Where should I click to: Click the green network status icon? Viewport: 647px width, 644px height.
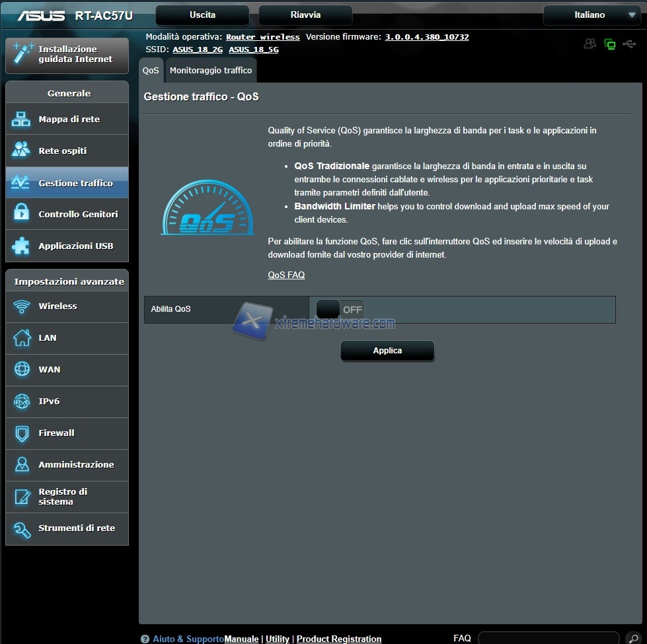(x=609, y=44)
